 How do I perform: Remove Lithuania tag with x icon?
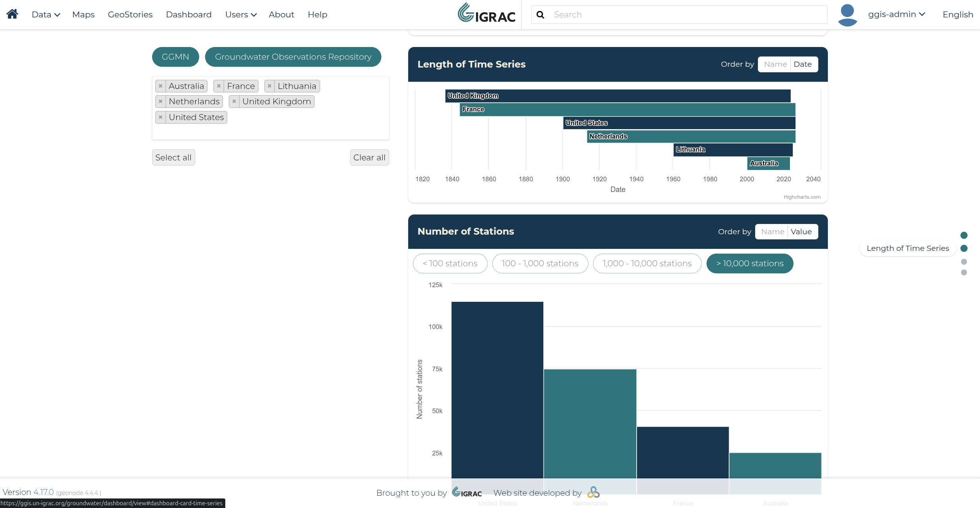coord(269,86)
